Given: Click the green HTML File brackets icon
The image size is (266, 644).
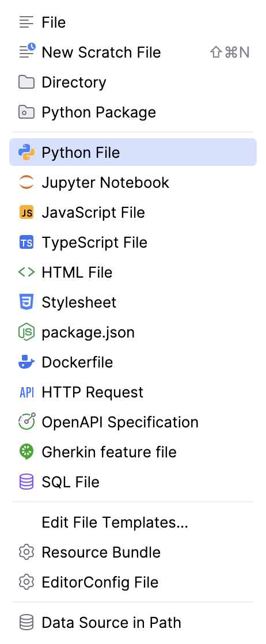Looking at the screenshot, I should pos(26,272).
